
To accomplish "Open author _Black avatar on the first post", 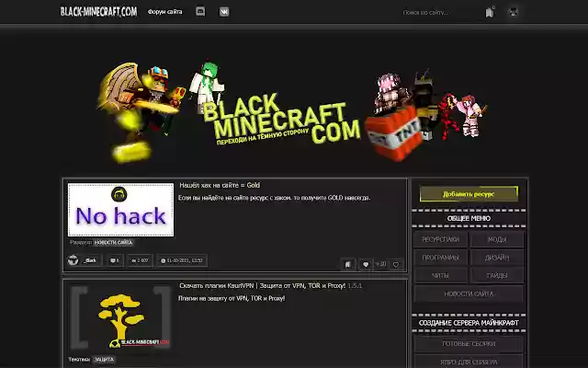I will (x=73, y=259).
